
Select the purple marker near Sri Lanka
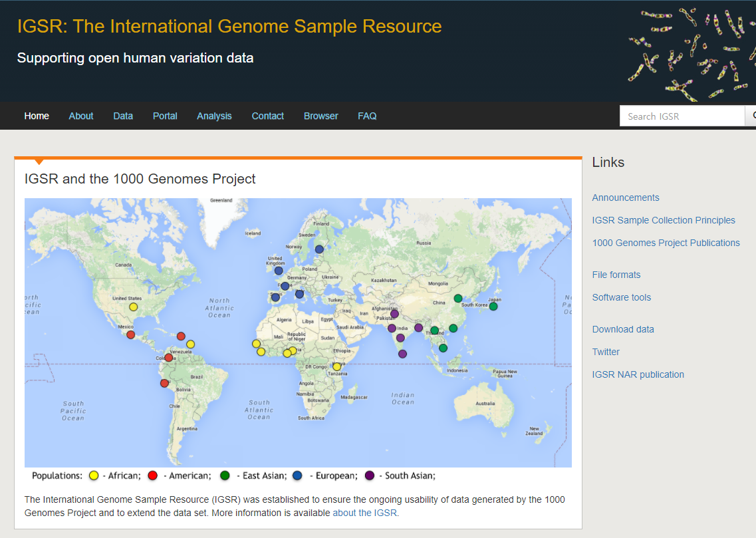(402, 354)
